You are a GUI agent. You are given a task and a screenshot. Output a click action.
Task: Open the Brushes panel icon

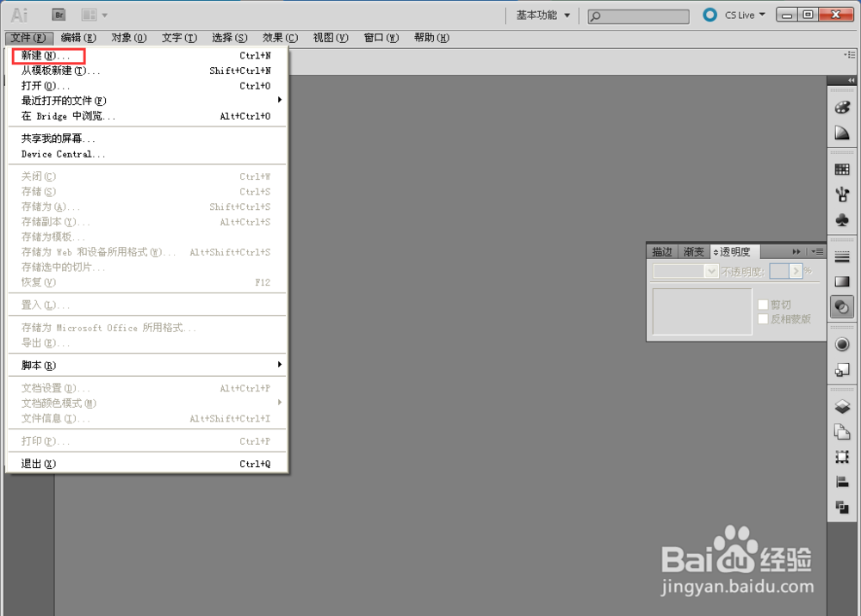(x=842, y=194)
